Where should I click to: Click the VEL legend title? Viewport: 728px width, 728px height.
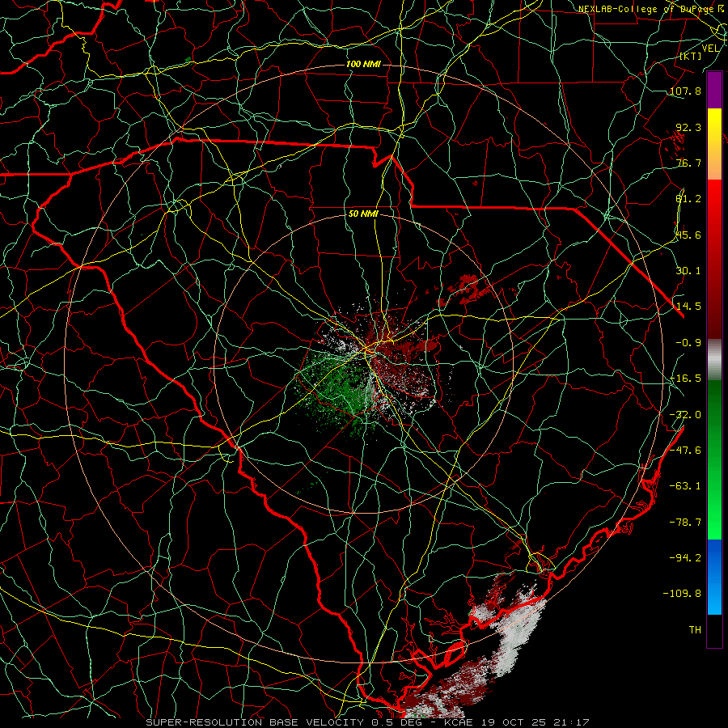[x=710, y=49]
